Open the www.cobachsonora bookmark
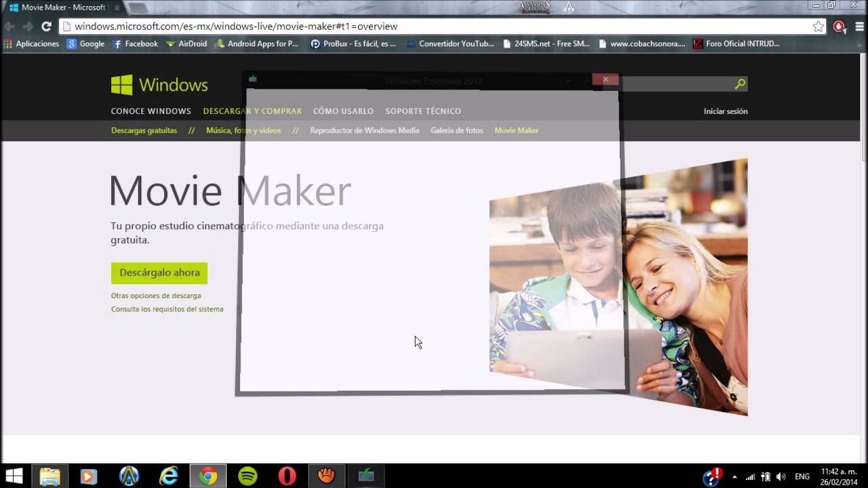The height and width of the screenshot is (488, 868). (x=642, y=43)
